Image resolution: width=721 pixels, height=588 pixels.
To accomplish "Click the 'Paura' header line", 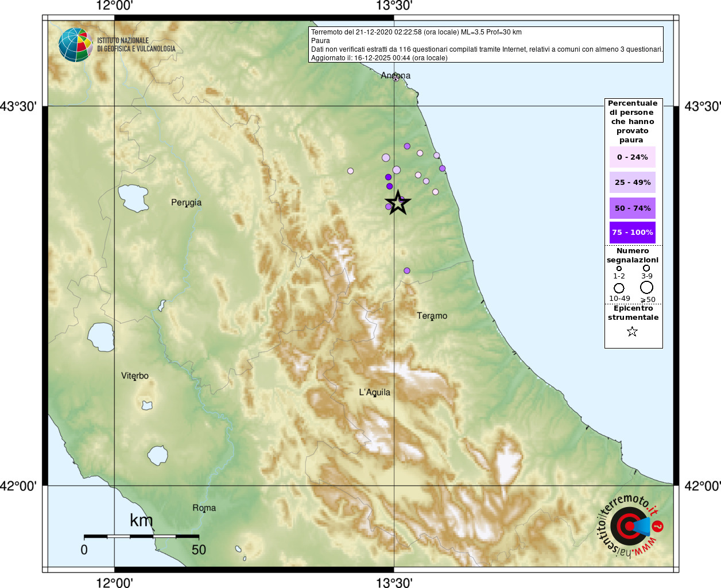I will (x=320, y=41).
